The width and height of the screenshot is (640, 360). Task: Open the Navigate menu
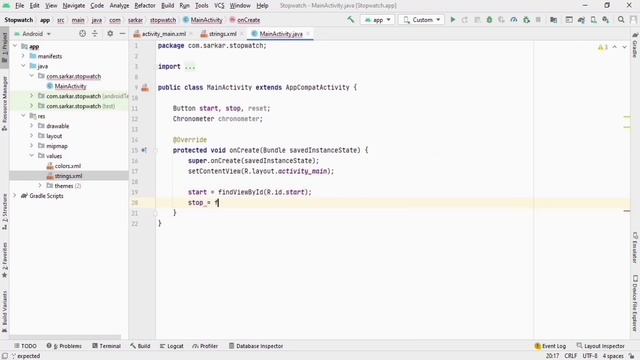[x=73, y=6]
